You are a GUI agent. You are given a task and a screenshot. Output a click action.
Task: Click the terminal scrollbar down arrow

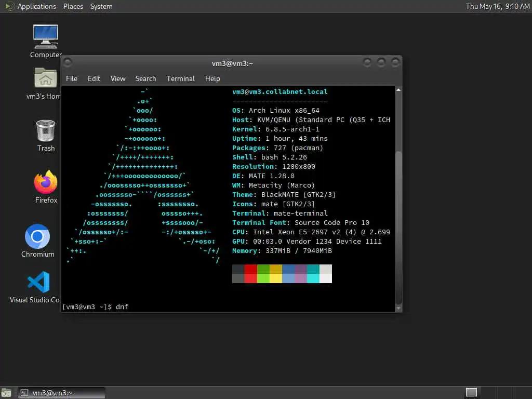[398, 308]
